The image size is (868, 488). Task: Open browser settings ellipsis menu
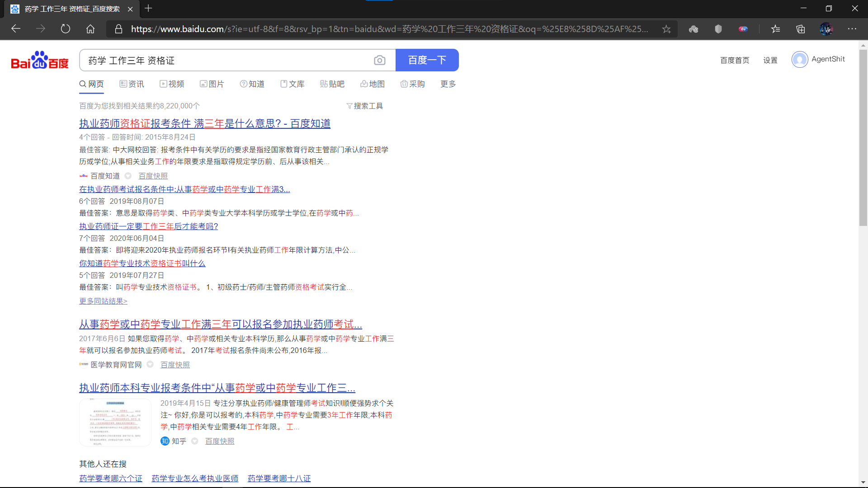[x=852, y=29]
